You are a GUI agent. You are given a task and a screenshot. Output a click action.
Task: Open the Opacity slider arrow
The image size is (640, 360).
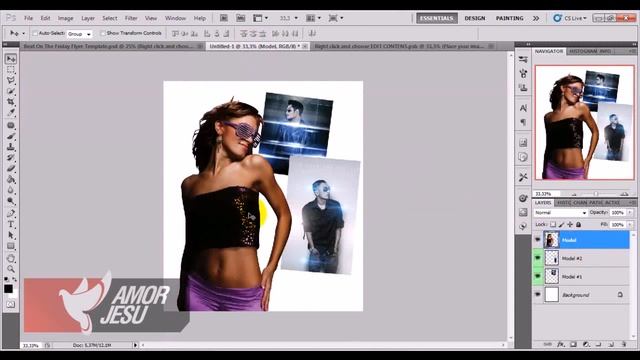coord(630,213)
